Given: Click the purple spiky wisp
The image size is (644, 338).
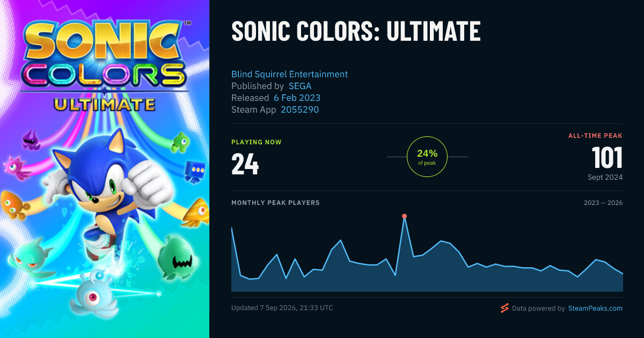Looking at the screenshot, I should click(31, 141).
